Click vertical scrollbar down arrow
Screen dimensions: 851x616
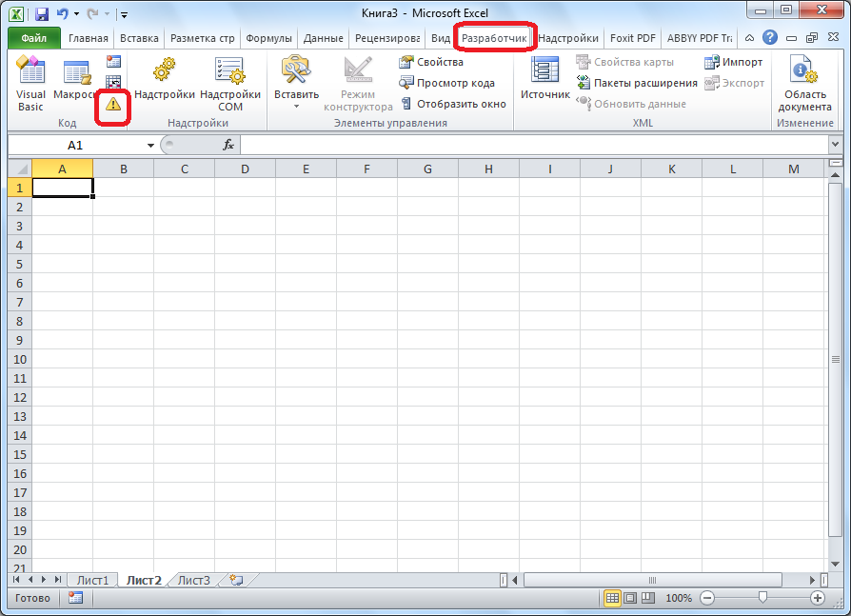point(835,565)
